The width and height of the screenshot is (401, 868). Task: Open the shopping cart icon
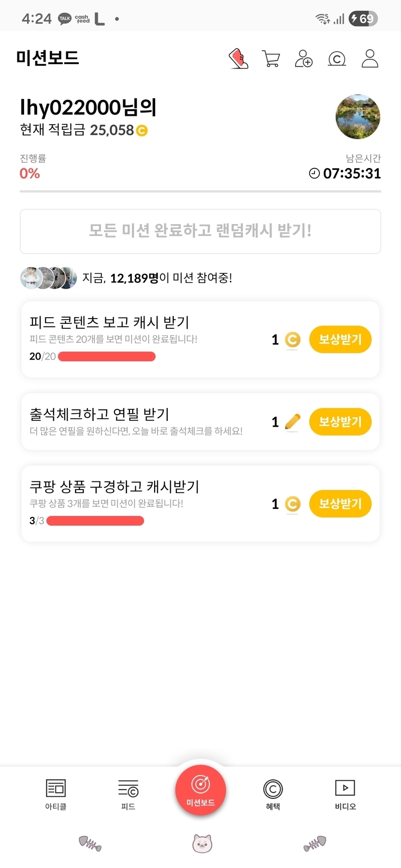271,59
